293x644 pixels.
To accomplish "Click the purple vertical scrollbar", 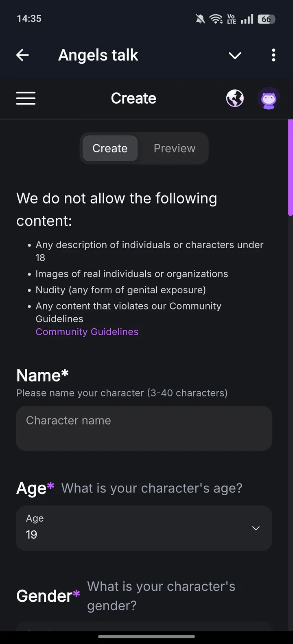I will tap(291, 167).
